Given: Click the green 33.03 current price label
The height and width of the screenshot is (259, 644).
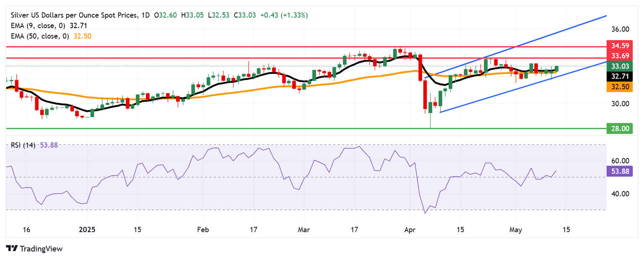Looking at the screenshot, I should (x=620, y=66).
